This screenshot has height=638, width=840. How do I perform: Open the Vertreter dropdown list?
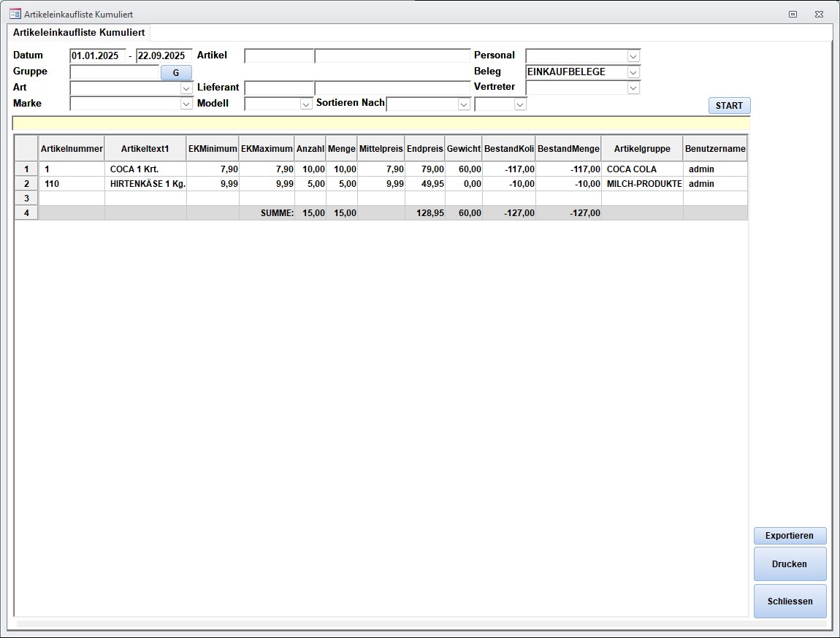633,88
